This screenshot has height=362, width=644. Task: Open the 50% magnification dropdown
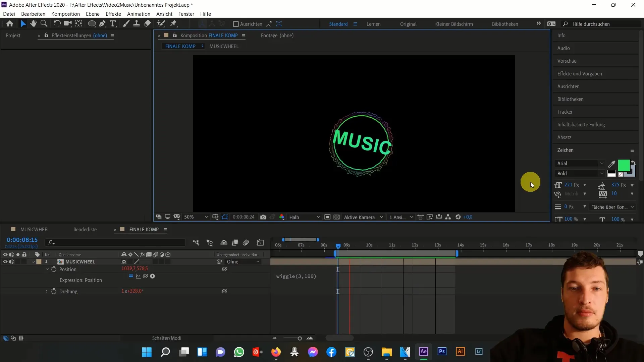coord(196,217)
